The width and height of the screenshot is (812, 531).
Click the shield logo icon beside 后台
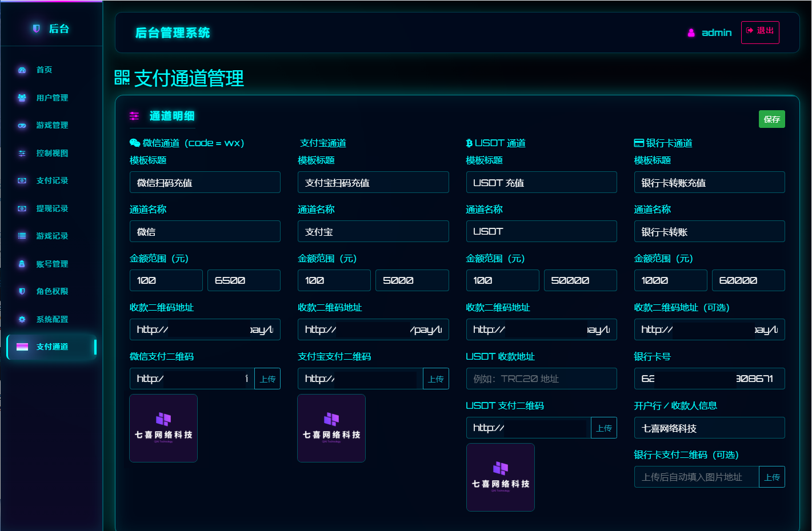(x=37, y=29)
